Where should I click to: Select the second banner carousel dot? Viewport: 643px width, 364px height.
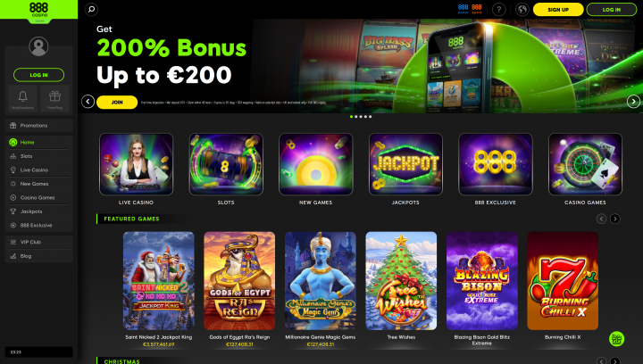[356, 117]
